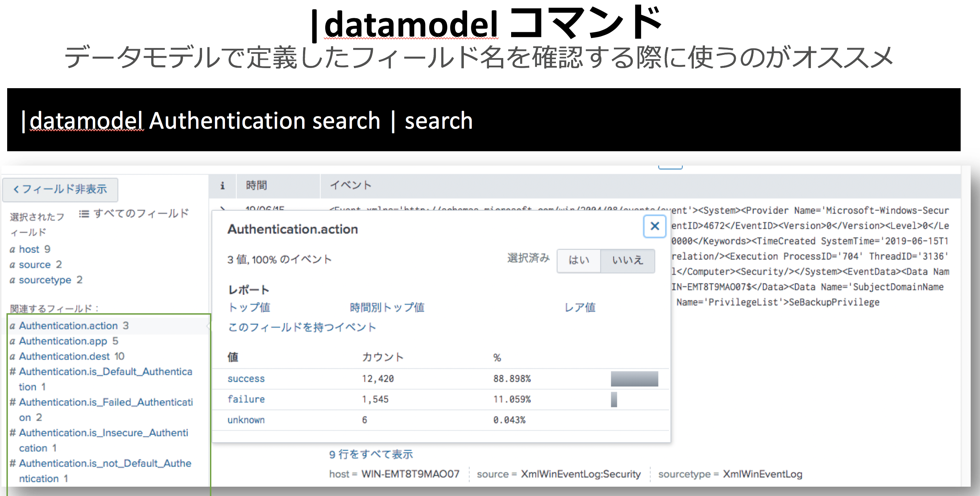Close the Authentication.action popup
This screenshot has height=496, width=980.
click(654, 226)
